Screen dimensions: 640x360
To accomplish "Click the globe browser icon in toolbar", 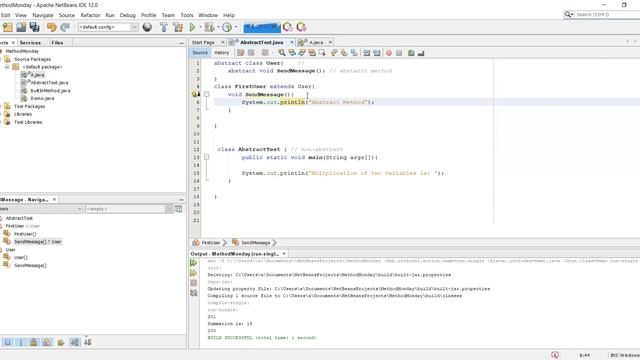I will point(147,27).
